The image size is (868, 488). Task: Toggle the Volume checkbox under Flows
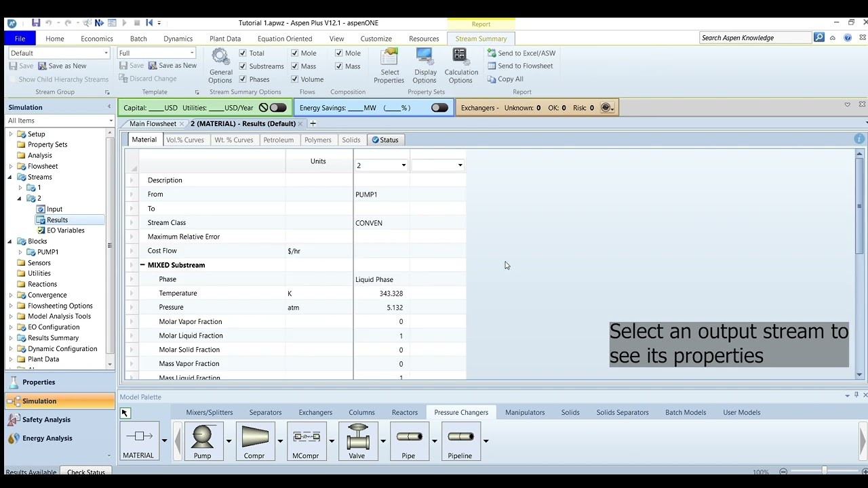294,79
